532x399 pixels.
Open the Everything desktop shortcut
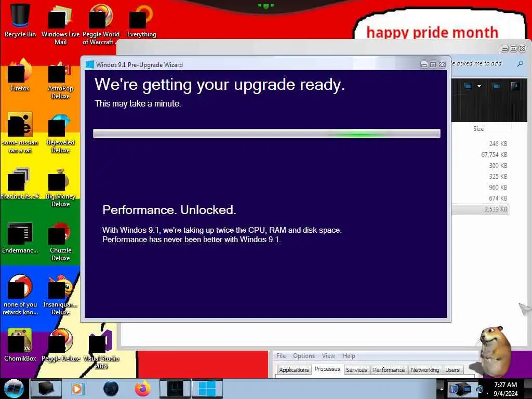141,20
